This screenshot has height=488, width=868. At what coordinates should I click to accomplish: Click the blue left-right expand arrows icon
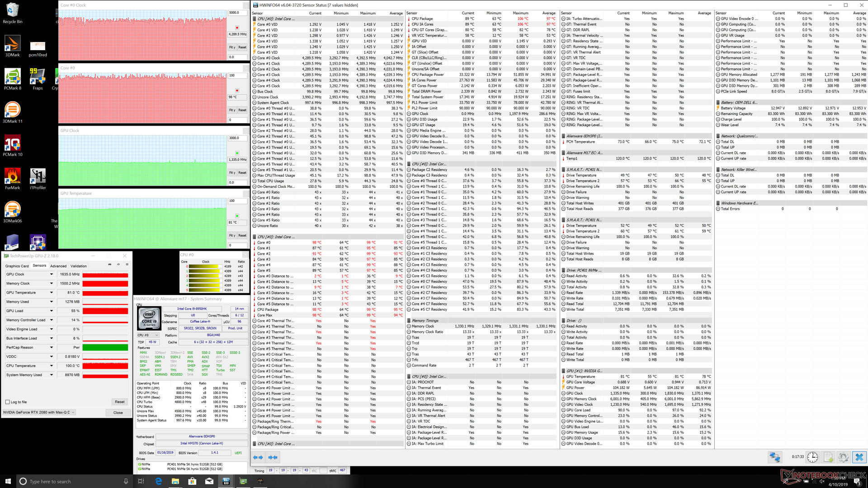(258, 457)
